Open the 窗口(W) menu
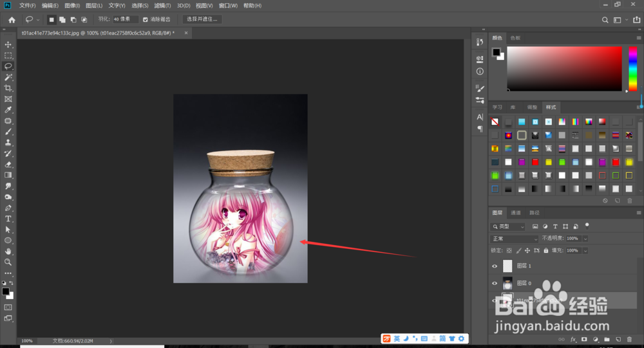 [228, 6]
